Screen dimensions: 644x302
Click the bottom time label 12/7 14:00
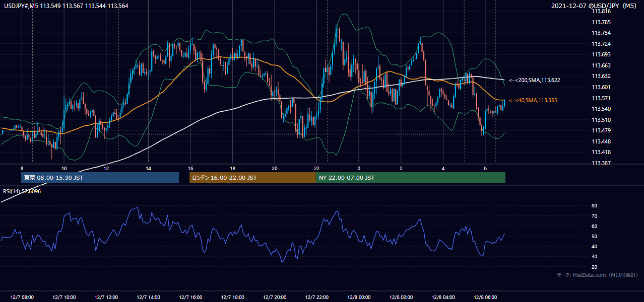tap(148, 297)
